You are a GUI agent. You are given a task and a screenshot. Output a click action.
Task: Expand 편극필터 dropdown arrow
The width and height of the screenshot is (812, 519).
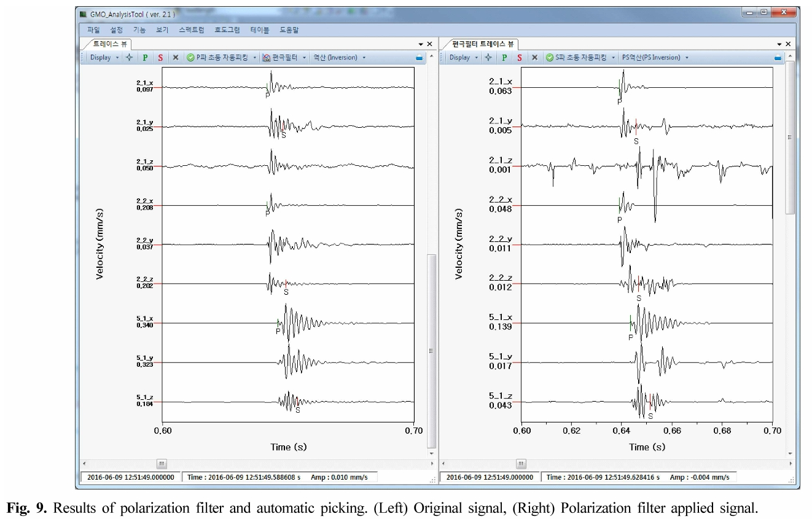point(304,57)
